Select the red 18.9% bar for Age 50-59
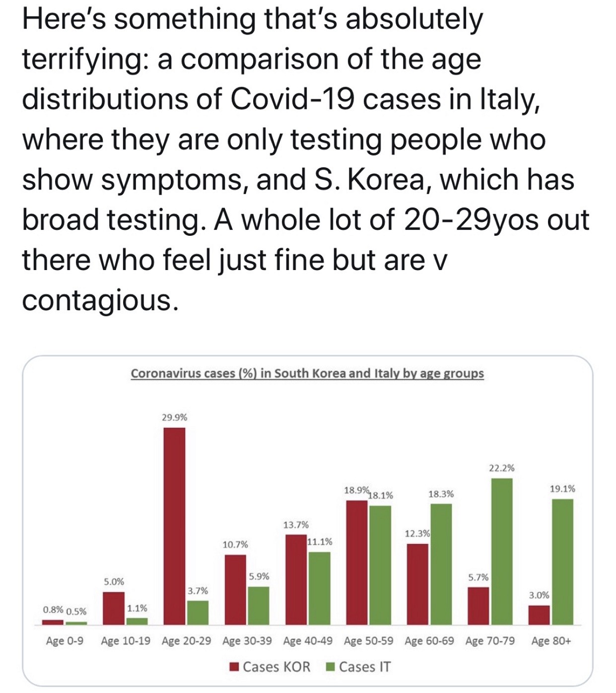Screen dimensions: 616x693 357,562
